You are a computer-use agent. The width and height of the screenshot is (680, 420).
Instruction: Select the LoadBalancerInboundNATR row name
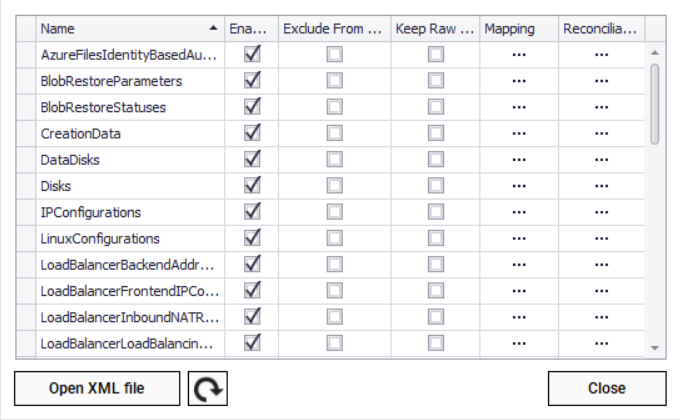click(x=128, y=317)
